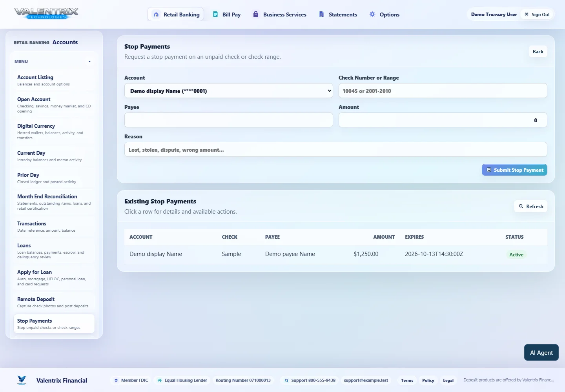This screenshot has width=565, height=392.
Task: Collapse the MENU section
Action: click(89, 62)
